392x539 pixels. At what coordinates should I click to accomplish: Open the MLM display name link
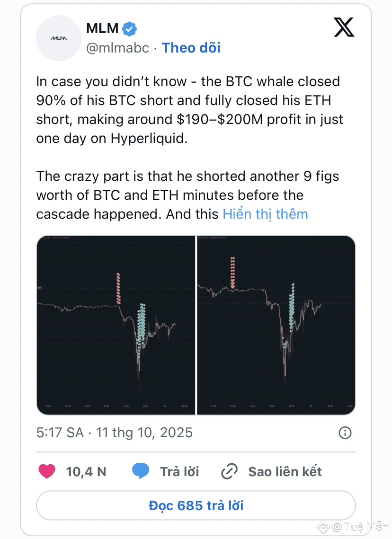pos(102,28)
